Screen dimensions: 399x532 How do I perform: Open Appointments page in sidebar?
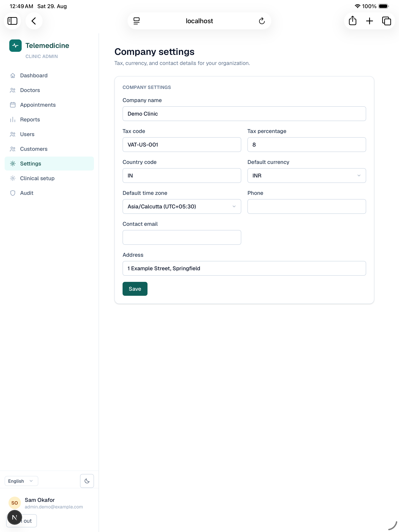pyautogui.click(x=49, y=105)
